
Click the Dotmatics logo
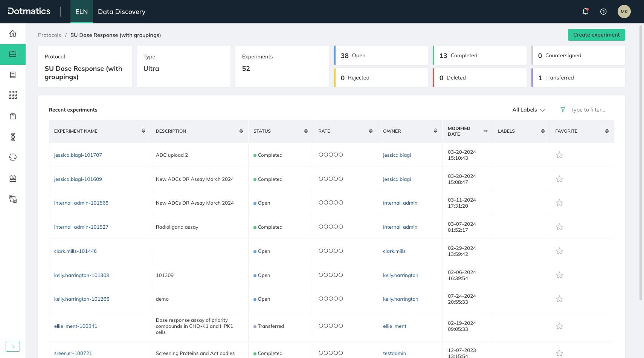coord(29,11)
